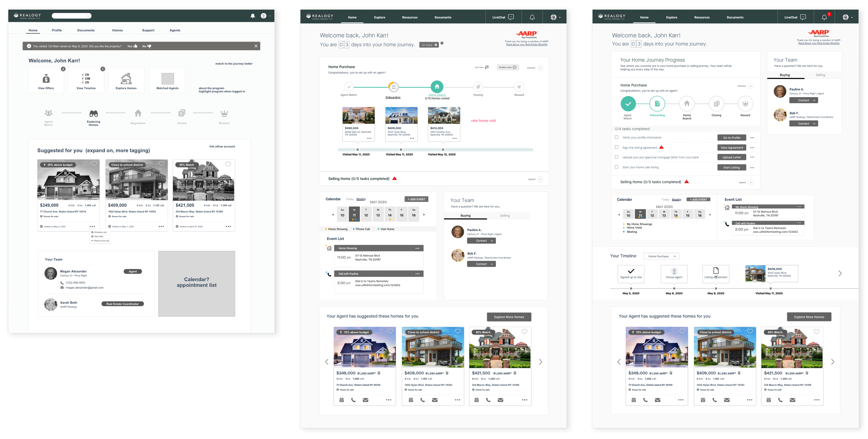Click the View Offers dollar bag icon
Image resolution: width=868 pixels, height=439 pixels.
click(x=46, y=79)
